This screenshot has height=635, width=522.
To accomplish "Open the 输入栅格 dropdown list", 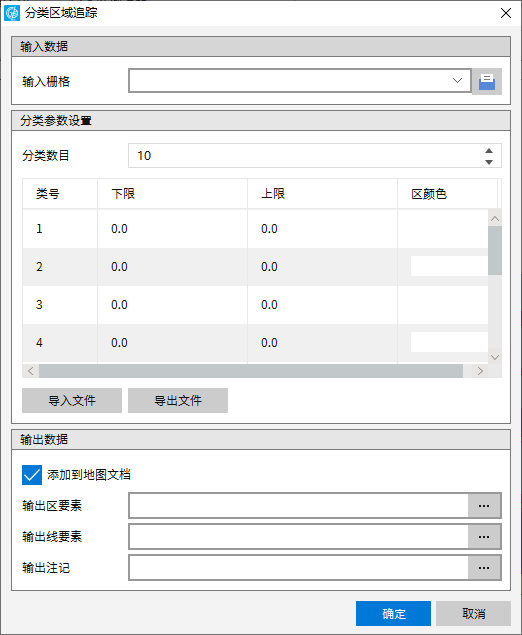I will coord(457,81).
